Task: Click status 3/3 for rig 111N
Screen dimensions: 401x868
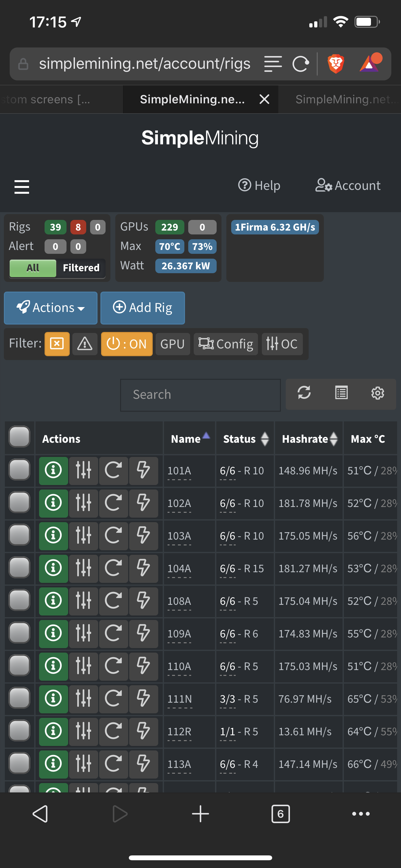Action: pos(227,699)
